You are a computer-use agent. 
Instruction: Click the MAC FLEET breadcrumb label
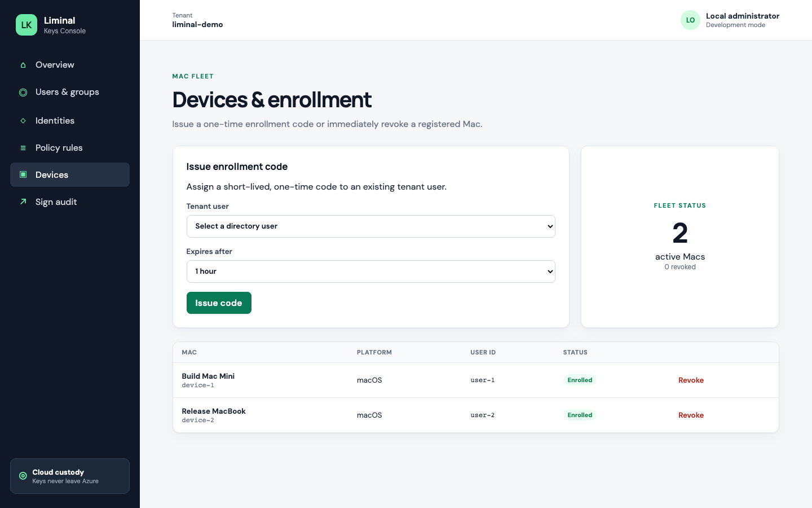193,76
